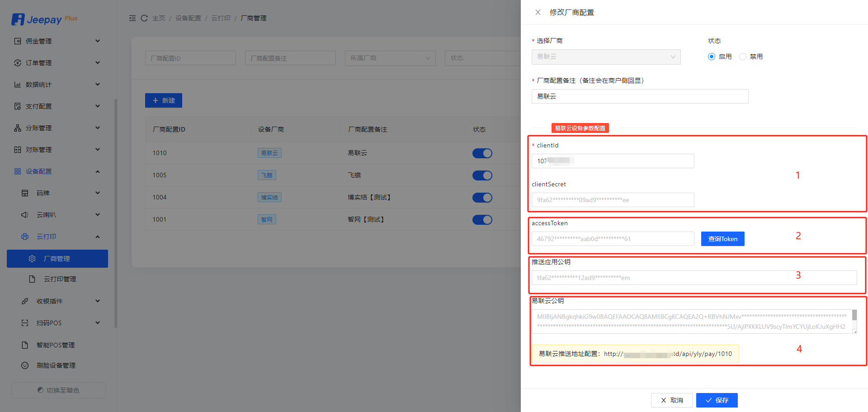
Task: Click the clientId input field
Action: [x=613, y=161]
